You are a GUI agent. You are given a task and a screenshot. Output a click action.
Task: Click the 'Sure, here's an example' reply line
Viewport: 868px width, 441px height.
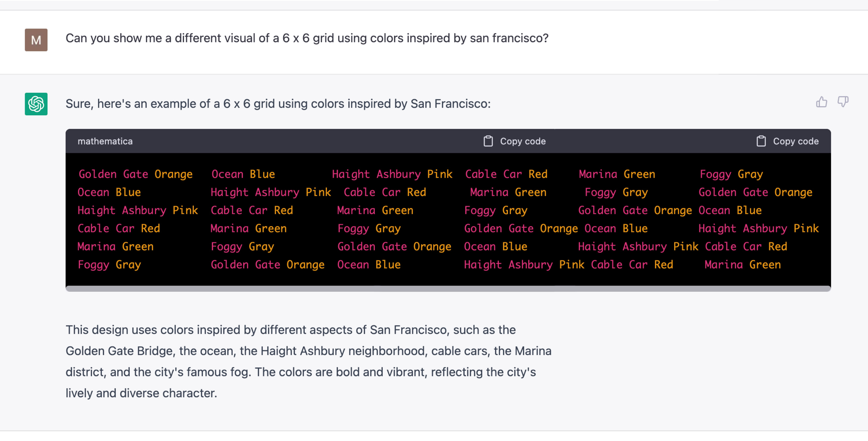point(278,104)
